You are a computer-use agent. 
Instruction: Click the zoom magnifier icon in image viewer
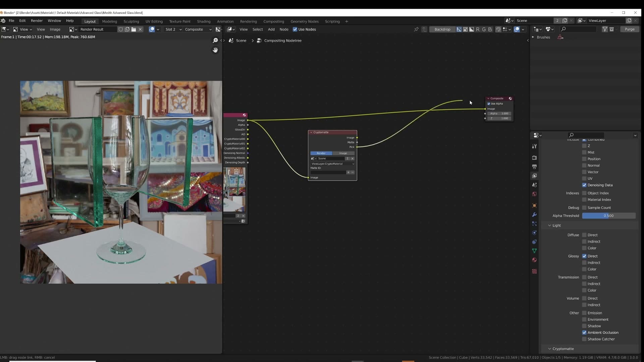click(215, 40)
